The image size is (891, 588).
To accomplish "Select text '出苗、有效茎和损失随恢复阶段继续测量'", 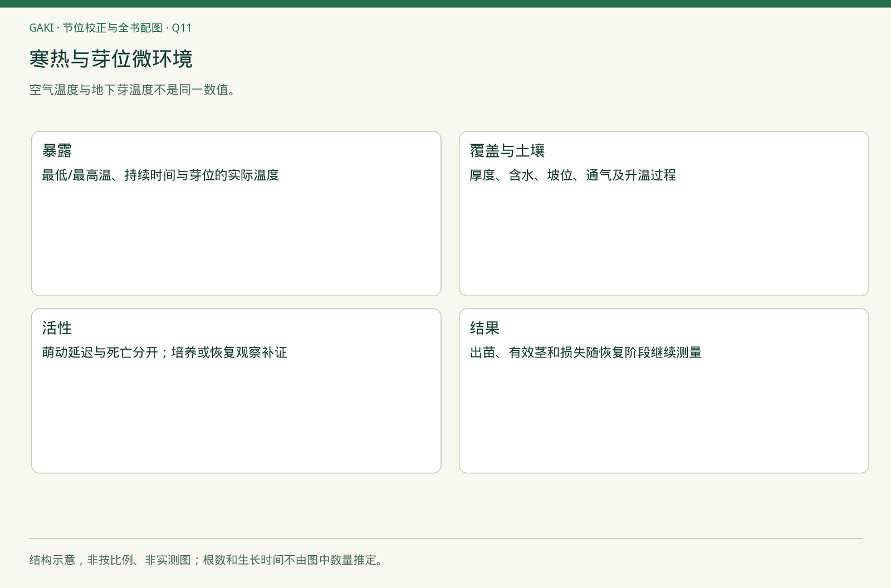I will (586, 352).
